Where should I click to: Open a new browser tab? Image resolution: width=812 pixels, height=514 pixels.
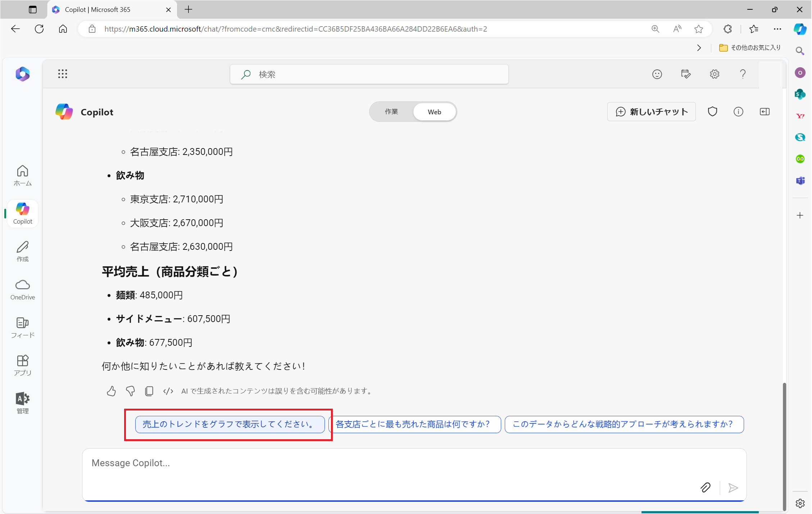[x=189, y=10]
